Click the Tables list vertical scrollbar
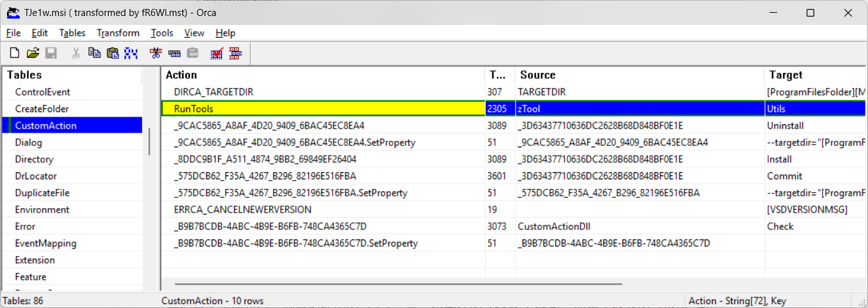The height and width of the screenshot is (308, 868). coord(149,142)
